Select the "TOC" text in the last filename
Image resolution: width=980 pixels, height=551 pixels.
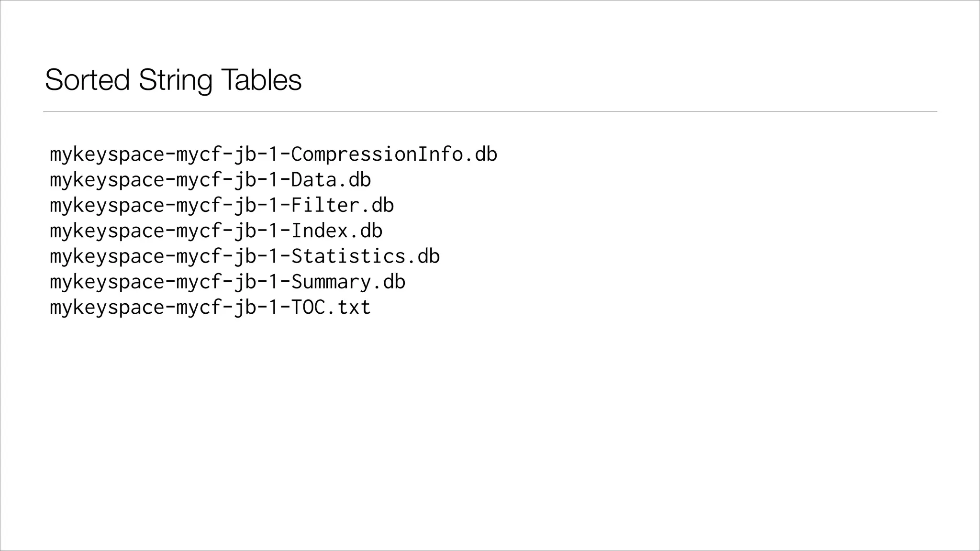tap(308, 307)
